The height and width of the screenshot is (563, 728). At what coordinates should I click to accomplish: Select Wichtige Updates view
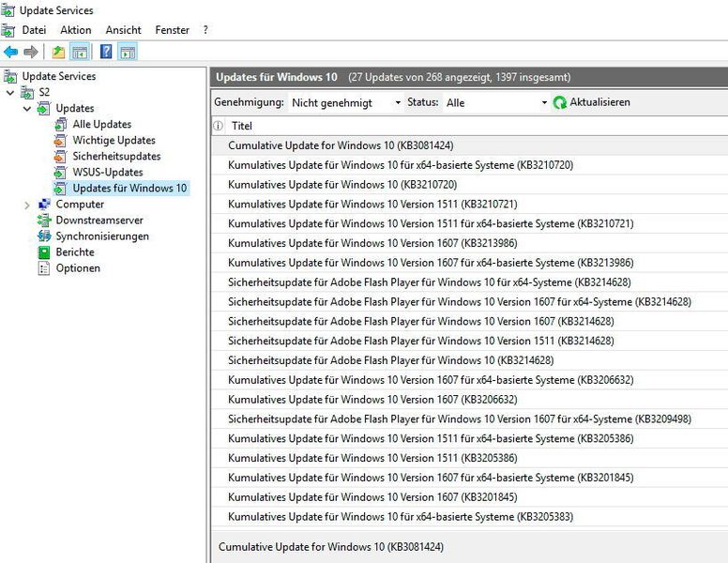(x=114, y=141)
